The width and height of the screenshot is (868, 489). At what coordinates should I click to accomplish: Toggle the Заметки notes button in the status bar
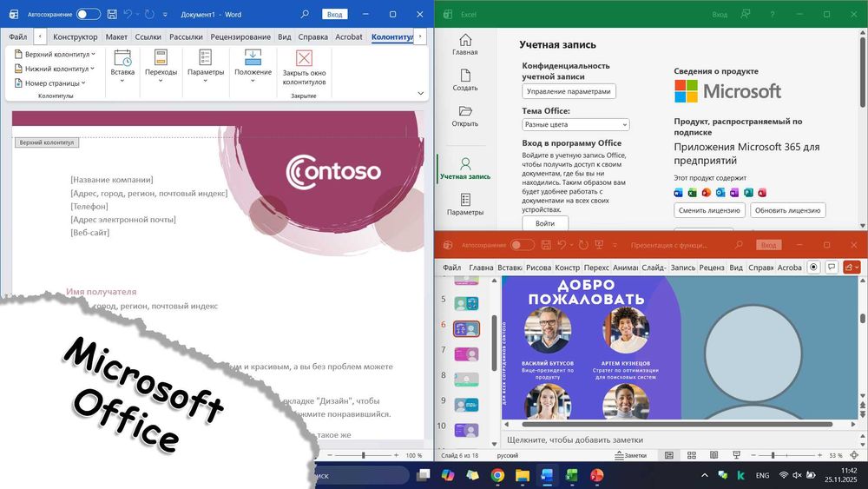630,455
